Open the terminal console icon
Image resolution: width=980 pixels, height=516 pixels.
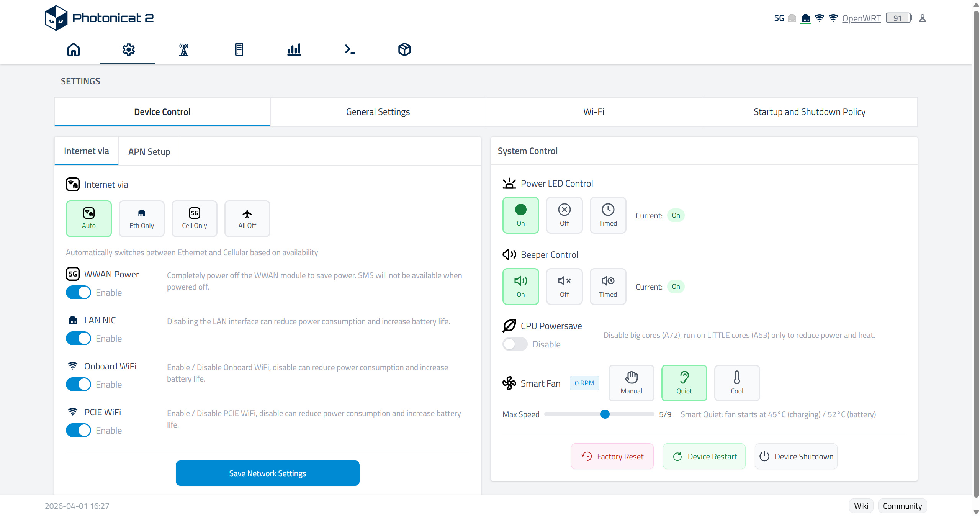click(x=349, y=50)
